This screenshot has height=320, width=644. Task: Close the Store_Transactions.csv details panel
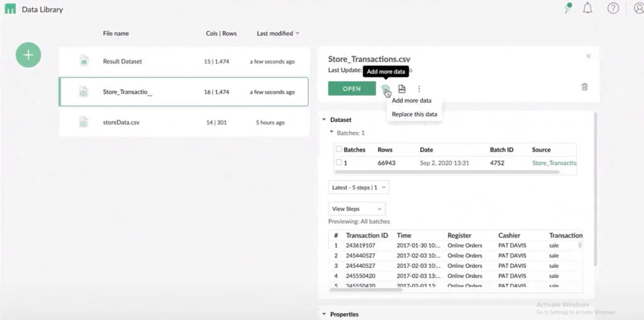pyautogui.click(x=588, y=56)
